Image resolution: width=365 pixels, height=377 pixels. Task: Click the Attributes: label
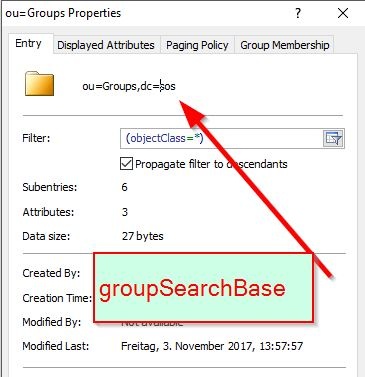[x=48, y=212]
